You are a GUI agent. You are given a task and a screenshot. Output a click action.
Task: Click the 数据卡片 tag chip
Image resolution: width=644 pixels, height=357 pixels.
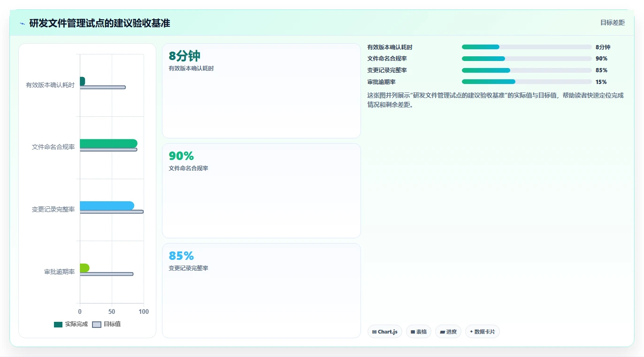tap(483, 332)
